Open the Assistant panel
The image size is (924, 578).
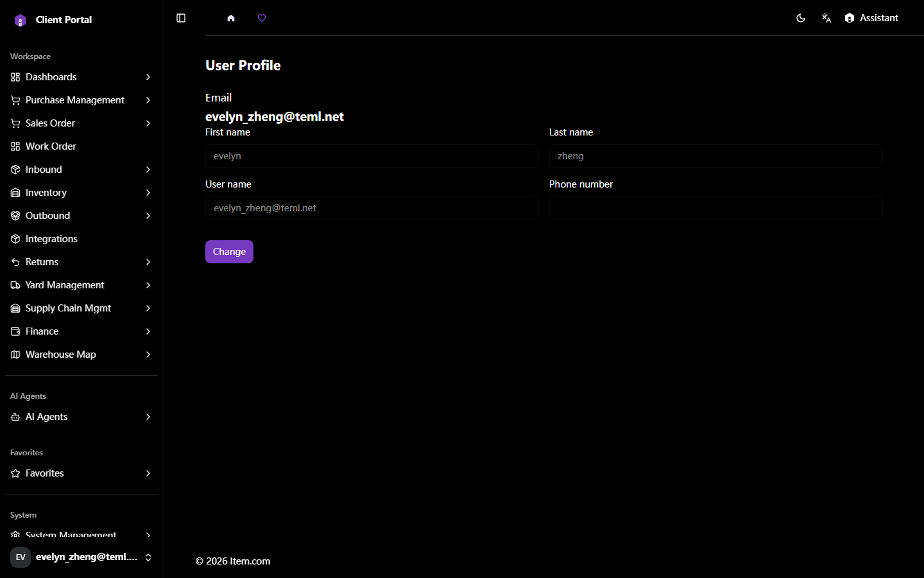(871, 18)
